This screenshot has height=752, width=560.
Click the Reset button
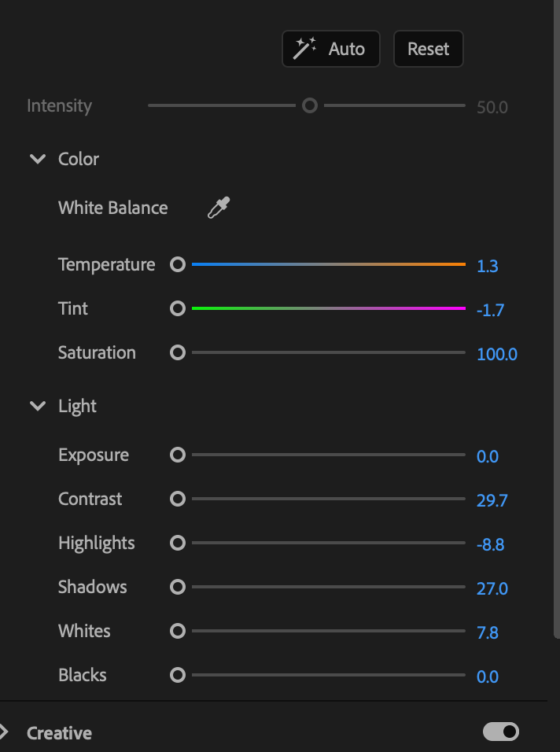click(x=428, y=48)
